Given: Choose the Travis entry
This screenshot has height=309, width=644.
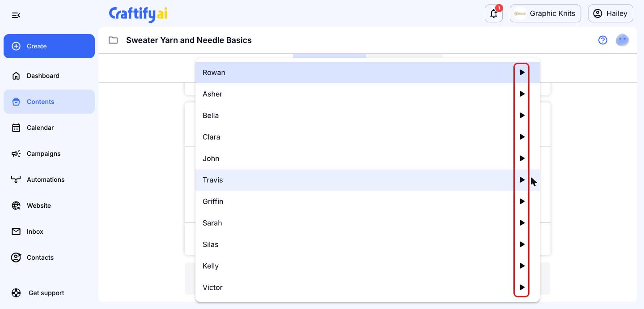Looking at the screenshot, I should (x=368, y=180).
